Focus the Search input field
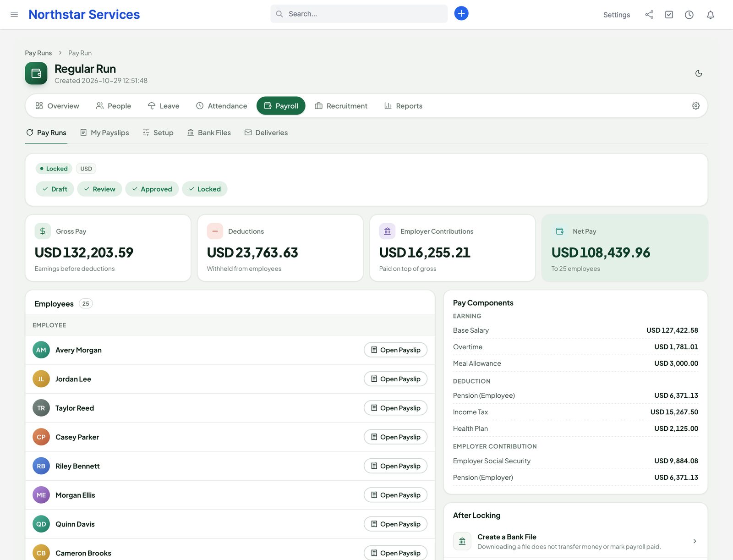 click(359, 14)
